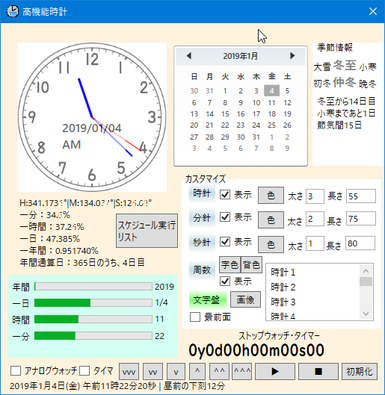Enable 最前面 always-on-top checkbox
This screenshot has height=395, width=385.
pyautogui.click(x=195, y=317)
